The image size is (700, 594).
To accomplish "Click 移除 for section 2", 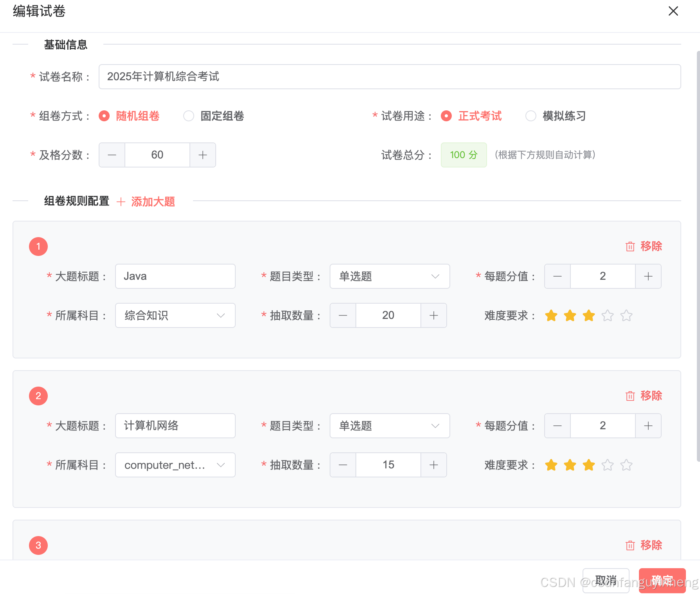I will [651, 396].
